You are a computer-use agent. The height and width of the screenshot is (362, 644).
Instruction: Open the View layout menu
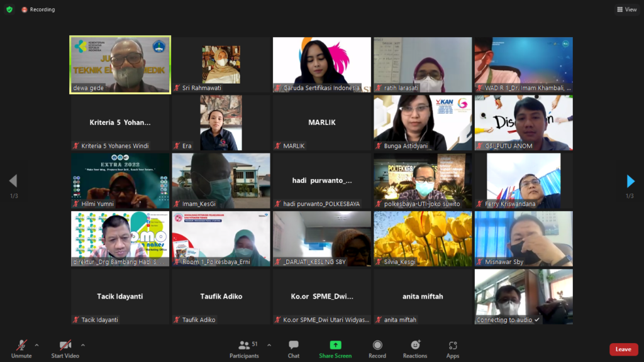[627, 9]
